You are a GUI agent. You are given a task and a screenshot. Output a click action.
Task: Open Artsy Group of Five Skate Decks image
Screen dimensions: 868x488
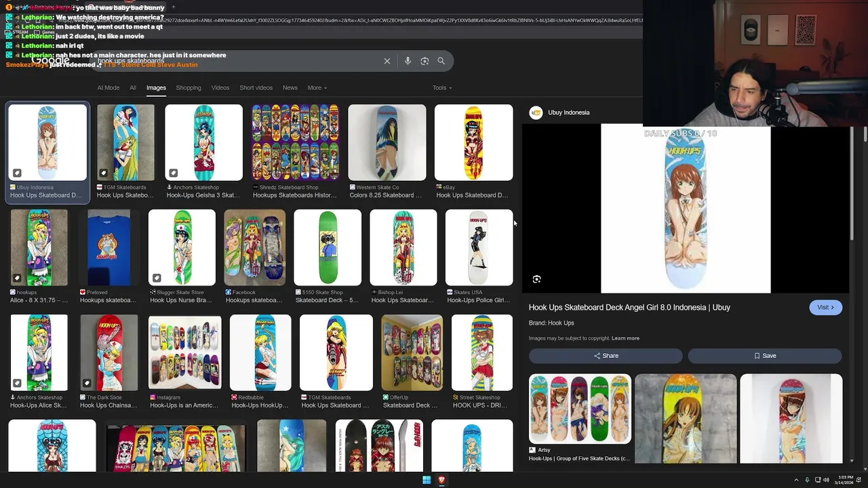pyautogui.click(x=580, y=409)
